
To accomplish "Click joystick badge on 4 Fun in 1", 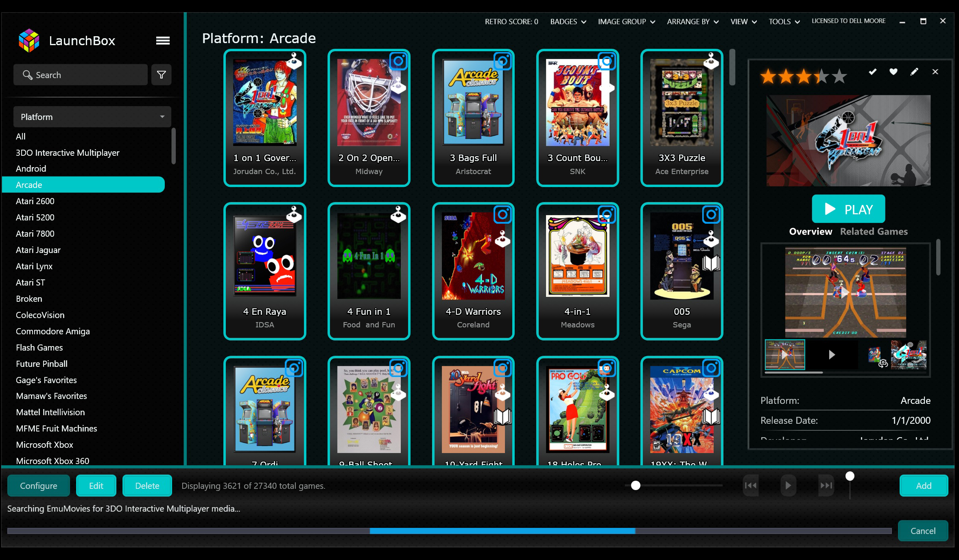I will pos(398,214).
